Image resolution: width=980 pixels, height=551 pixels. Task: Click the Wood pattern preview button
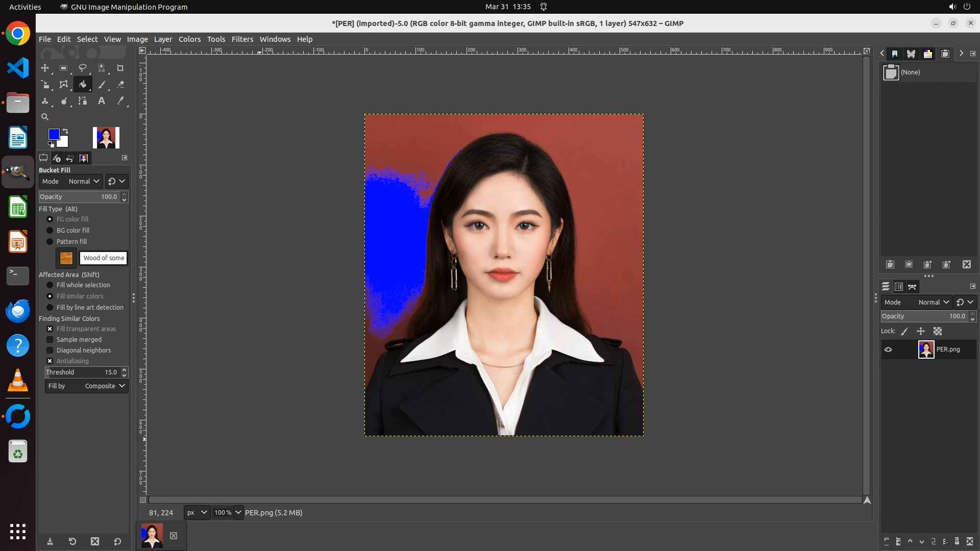66,258
